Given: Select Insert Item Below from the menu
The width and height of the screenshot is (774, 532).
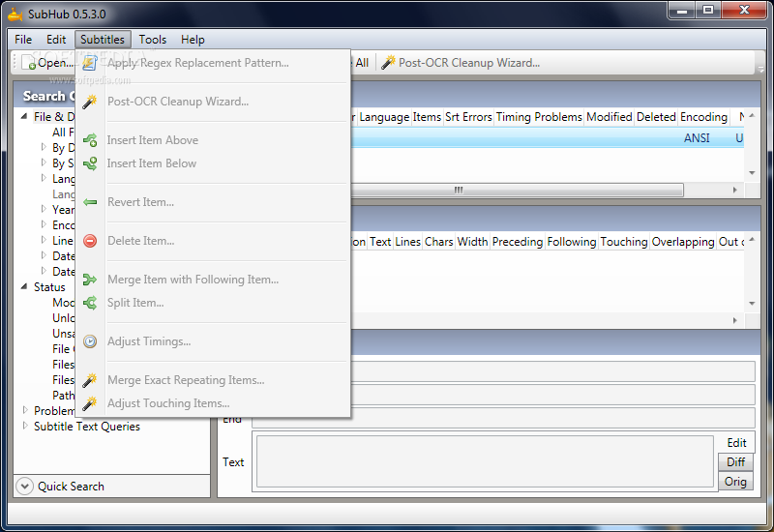Looking at the screenshot, I should click(x=213, y=163).
